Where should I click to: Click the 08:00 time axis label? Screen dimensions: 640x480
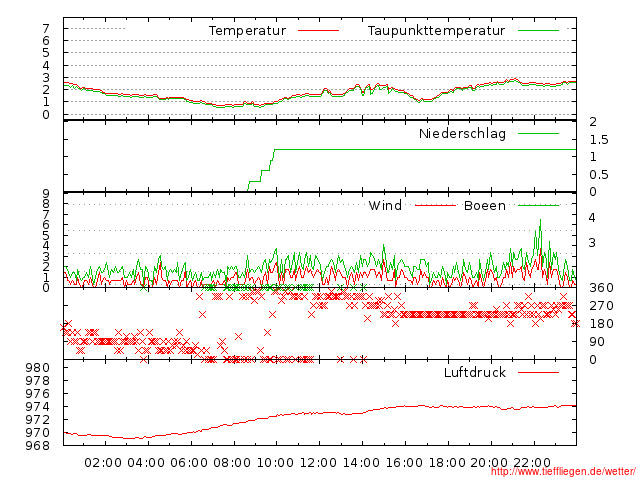tap(232, 463)
